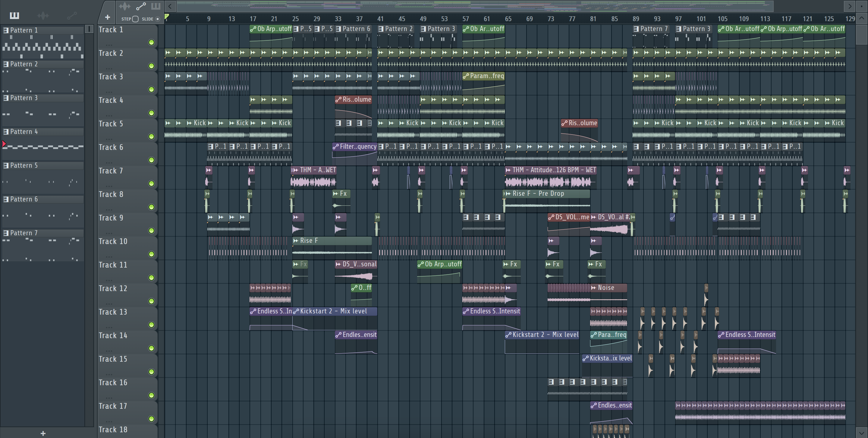Click the Track 12 header label

[113, 289]
